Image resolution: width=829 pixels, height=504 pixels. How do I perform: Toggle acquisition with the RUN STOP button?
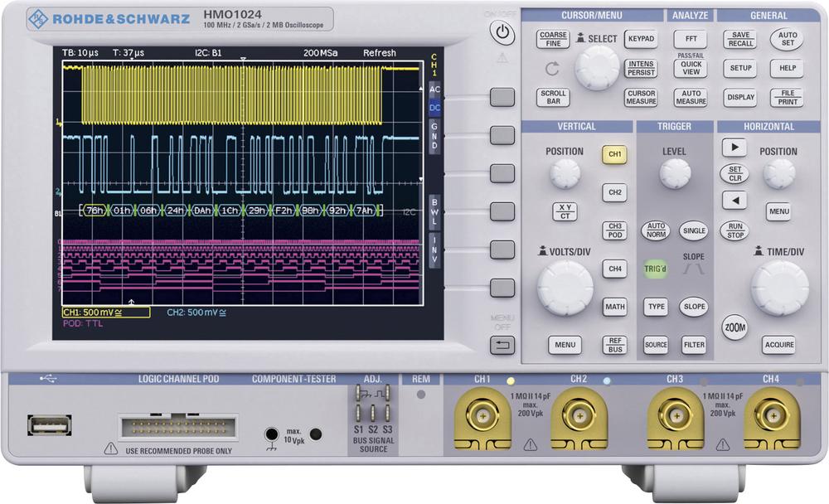734,230
